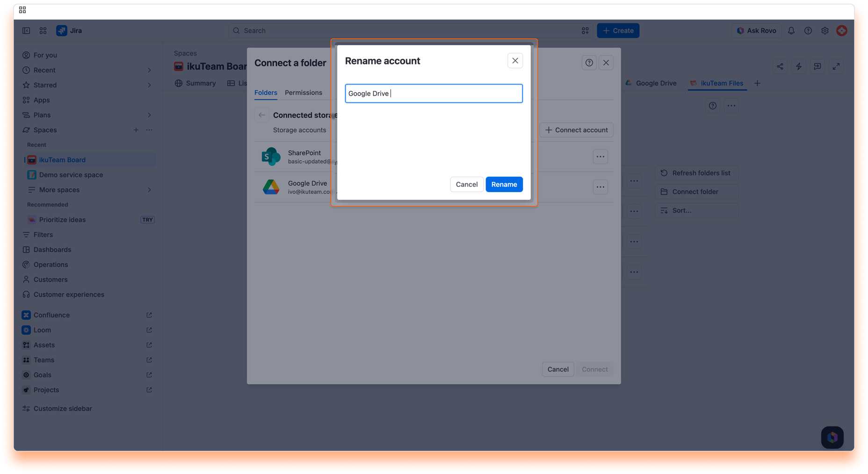Open the help question mark in the header
This screenshot has width=868, height=474.
point(808,30)
